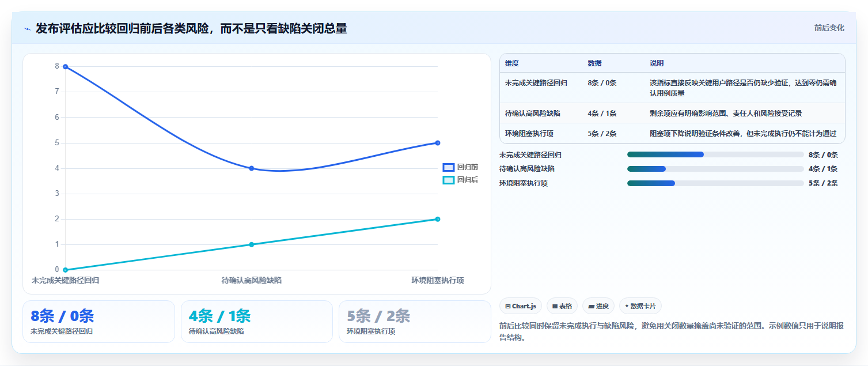868x366 pixels.
Task: Click the 说明 table column header
Action: 657,63
